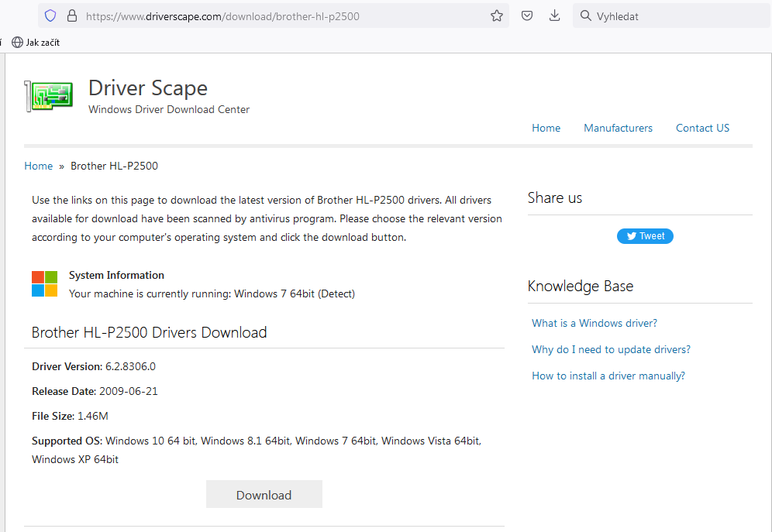Click the Driver Scape title heading

point(148,88)
